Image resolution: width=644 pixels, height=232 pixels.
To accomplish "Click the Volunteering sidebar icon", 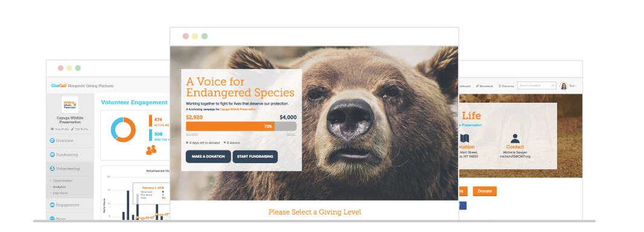I will 52,169.
